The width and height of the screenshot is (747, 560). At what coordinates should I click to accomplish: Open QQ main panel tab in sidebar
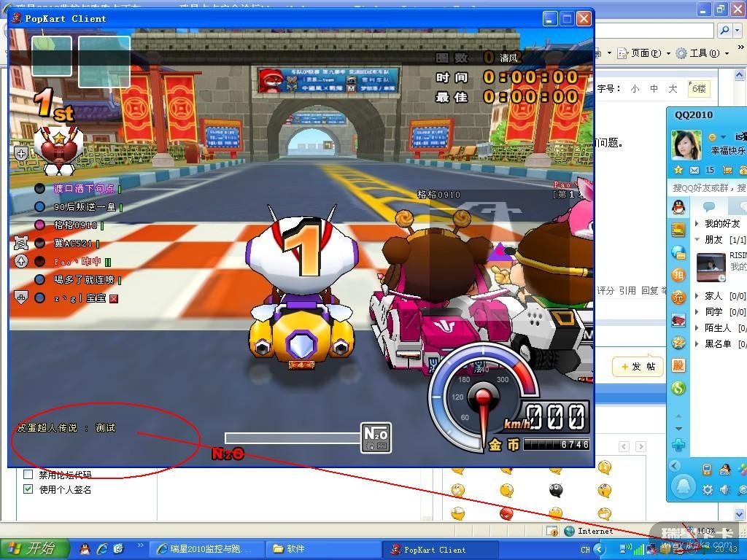tap(678, 206)
